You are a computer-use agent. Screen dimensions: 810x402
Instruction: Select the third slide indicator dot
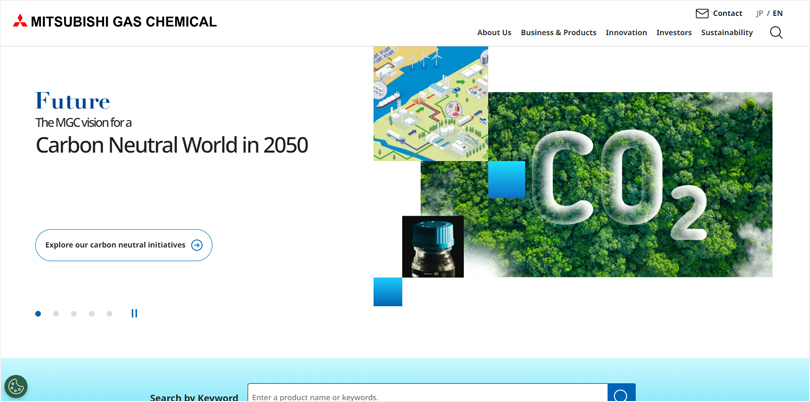74,314
